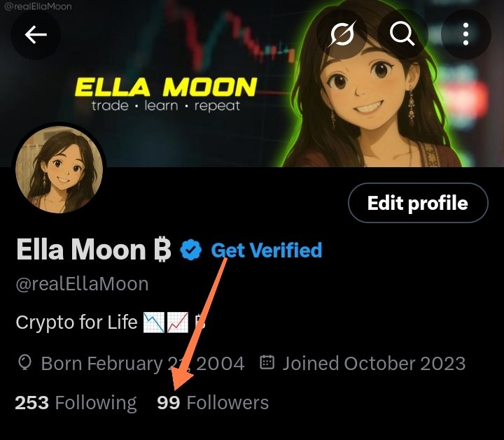
Task: Tap the downward trend chart emoji
Action: [153, 322]
